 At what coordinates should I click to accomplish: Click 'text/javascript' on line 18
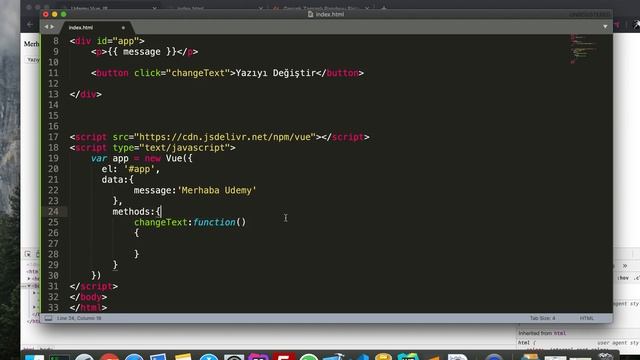point(184,148)
